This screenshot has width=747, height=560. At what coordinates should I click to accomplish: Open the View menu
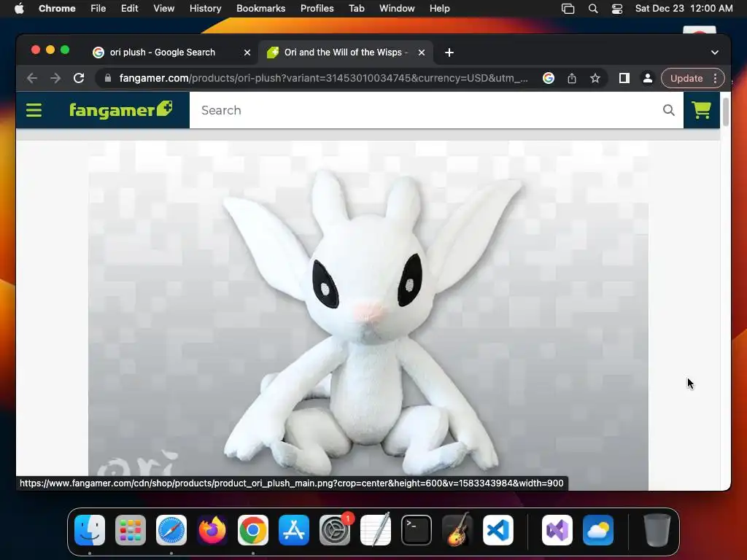coord(164,8)
